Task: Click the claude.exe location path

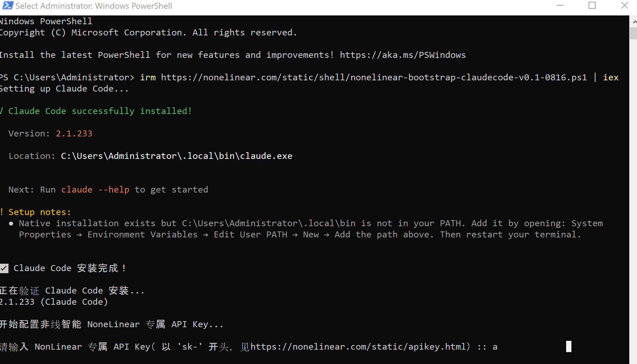Action: (x=177, y=156)
